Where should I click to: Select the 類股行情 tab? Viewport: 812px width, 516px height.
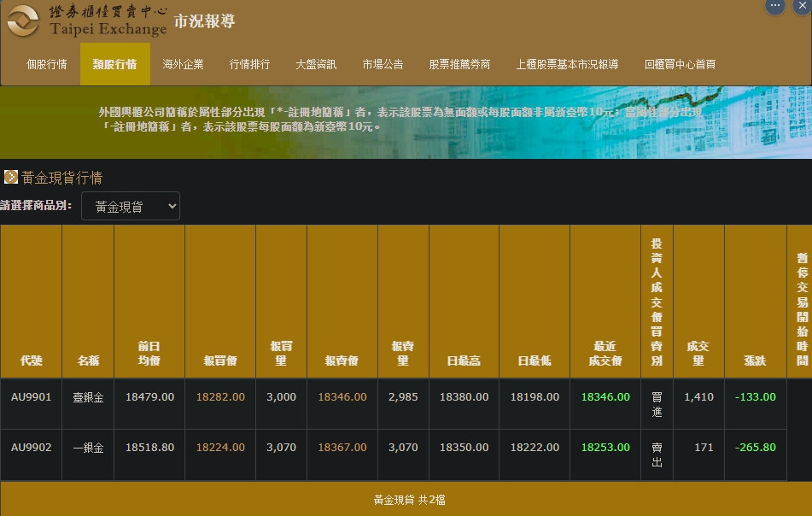114,64
